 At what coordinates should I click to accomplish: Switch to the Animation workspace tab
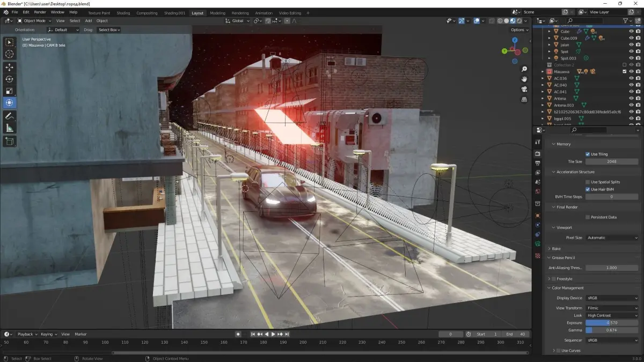click(264, 13)
